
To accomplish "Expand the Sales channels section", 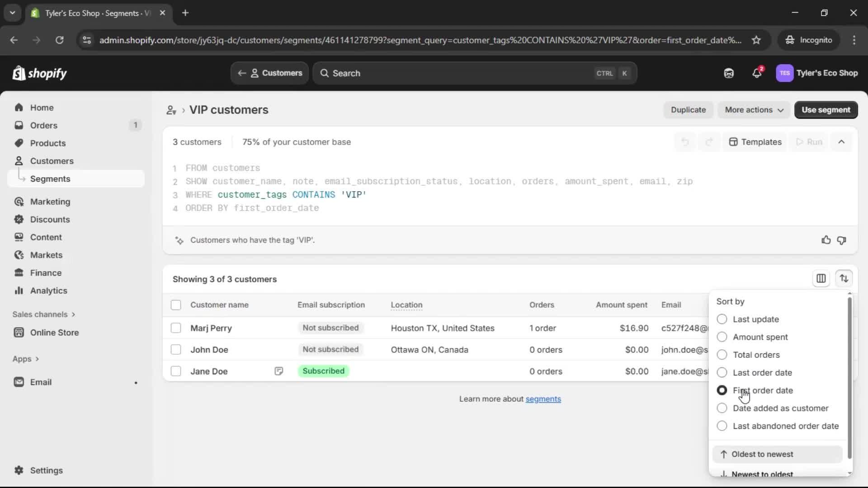I will (44, 314).
